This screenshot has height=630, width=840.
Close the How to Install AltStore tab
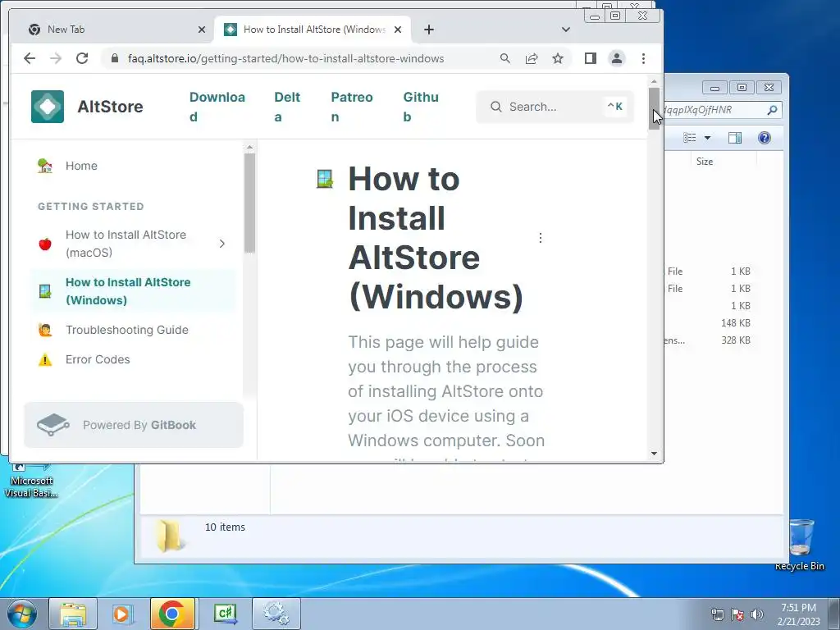coord(398,30)
